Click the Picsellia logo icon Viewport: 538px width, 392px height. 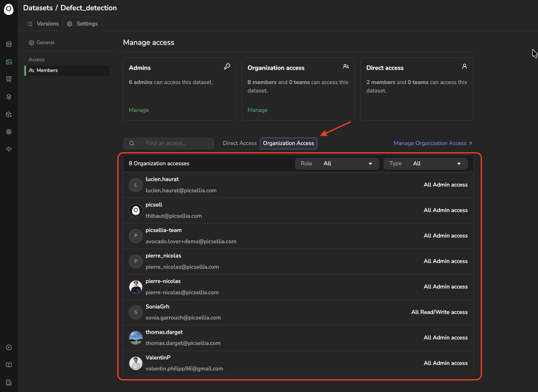point(9,9)
